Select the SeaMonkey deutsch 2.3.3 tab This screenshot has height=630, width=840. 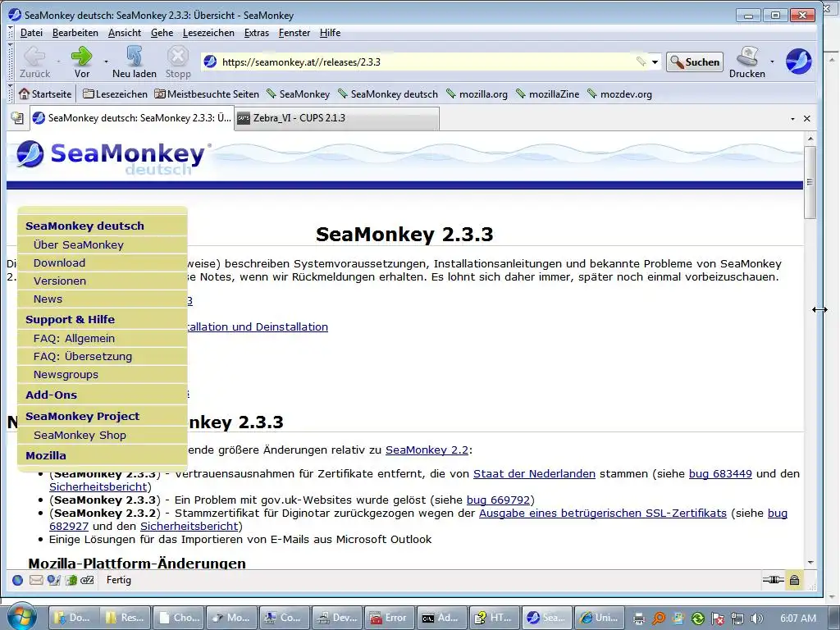(132, 118)
